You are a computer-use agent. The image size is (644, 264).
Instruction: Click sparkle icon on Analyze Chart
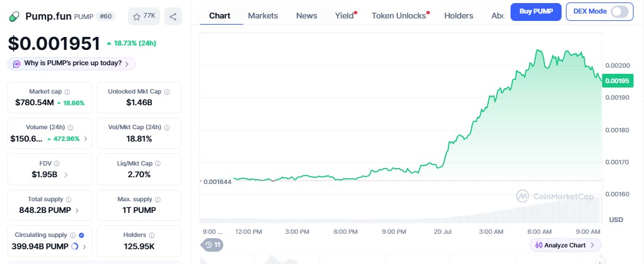[538, 245]
